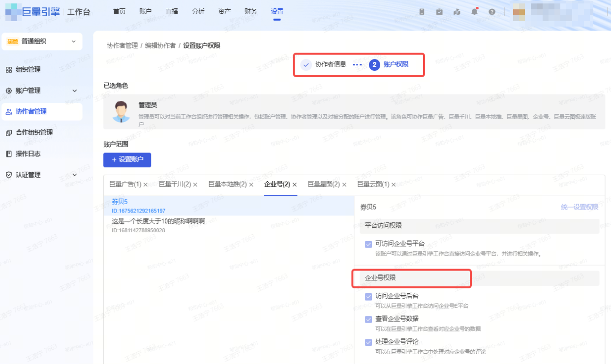Close the 巨量云图(1) tab
Screen dimensions: 611x364
tap(394, 185)
